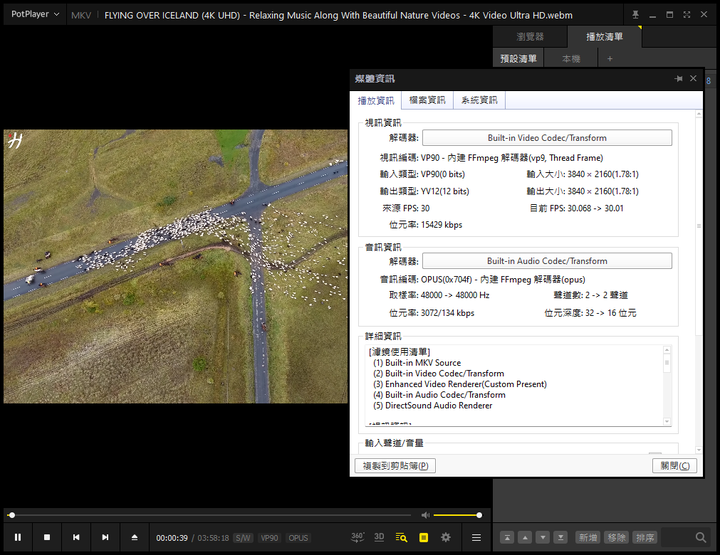Click the OPUS audio codec indicator
Image resolution: width=720 pixels, height=555 pixels.
click(x=298, y=538)
